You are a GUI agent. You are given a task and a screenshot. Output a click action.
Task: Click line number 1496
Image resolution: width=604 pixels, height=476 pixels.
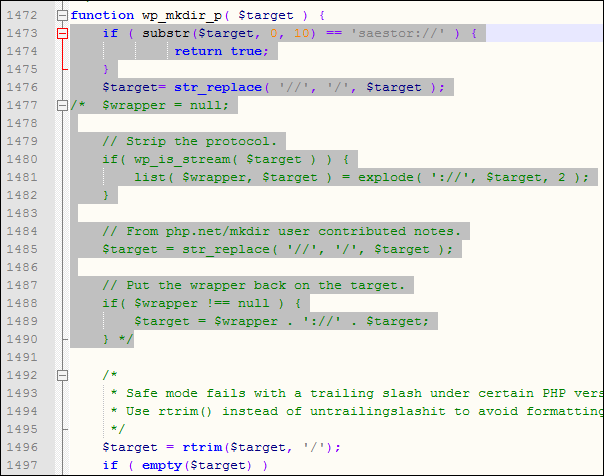coord(22,448)
